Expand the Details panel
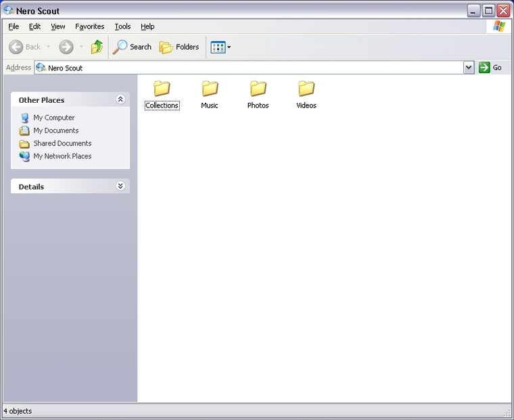 point(120,186)
